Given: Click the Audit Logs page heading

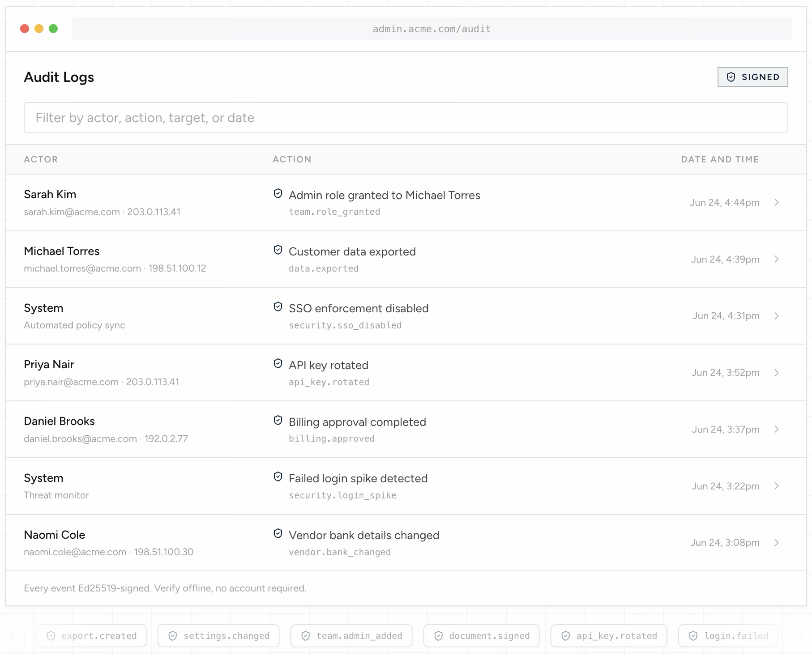Looking at the screenshot, I should click(x=59, y=77).
